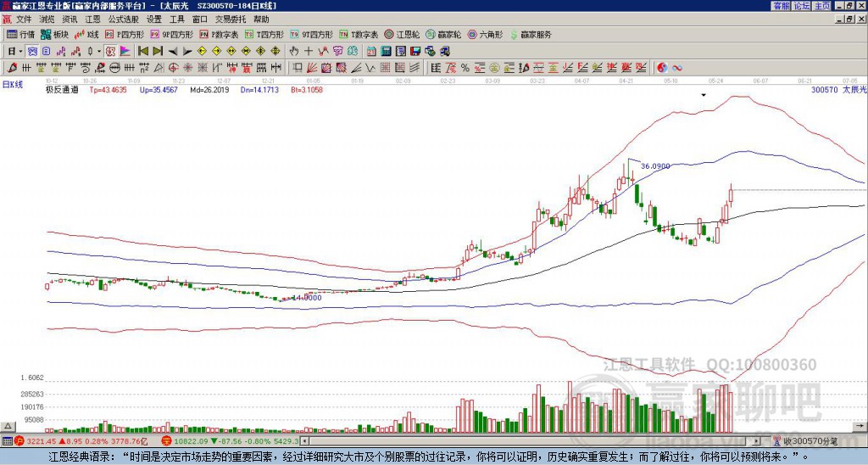Open the 9P四方形 square tool
Viewport: 868px width, 465px height.
tap(171, 34)
